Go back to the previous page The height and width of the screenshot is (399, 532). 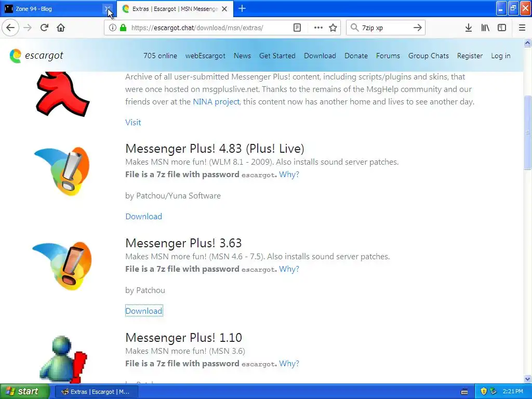(10, 28)
